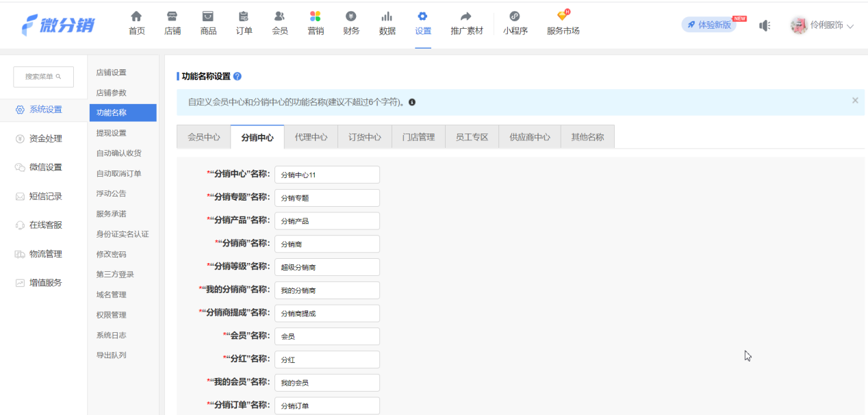Open 权限管理 in the submenu

point(111,315)
